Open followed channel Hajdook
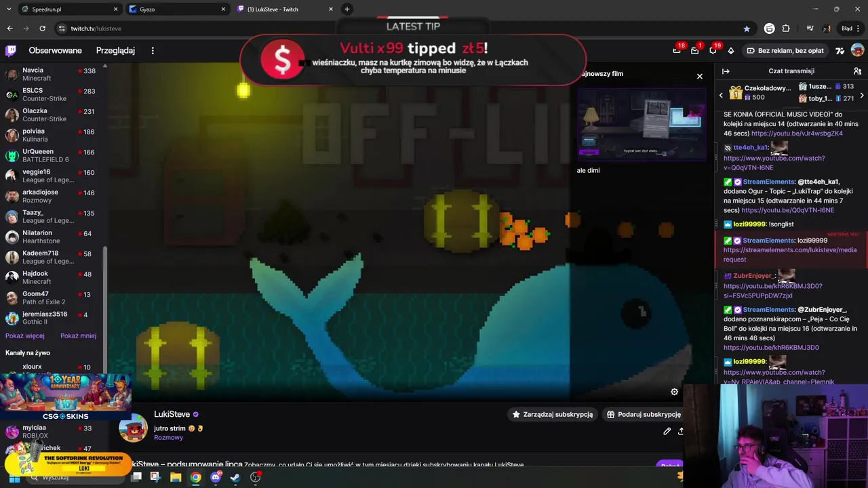Image resolution: width=868 pixels, height=488 pixels. pyautogui.click(x=52, y=277)
